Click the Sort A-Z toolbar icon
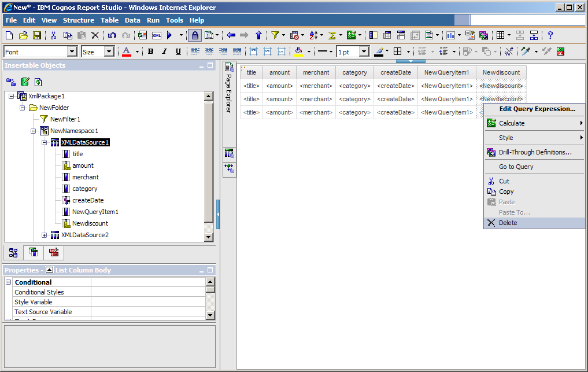 pos(313,35)
